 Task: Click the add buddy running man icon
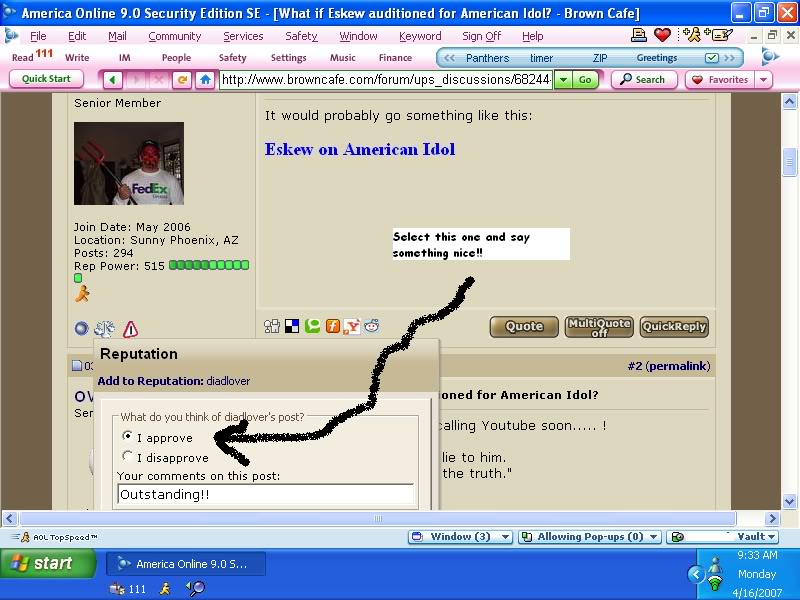click(x=692, y=34)
